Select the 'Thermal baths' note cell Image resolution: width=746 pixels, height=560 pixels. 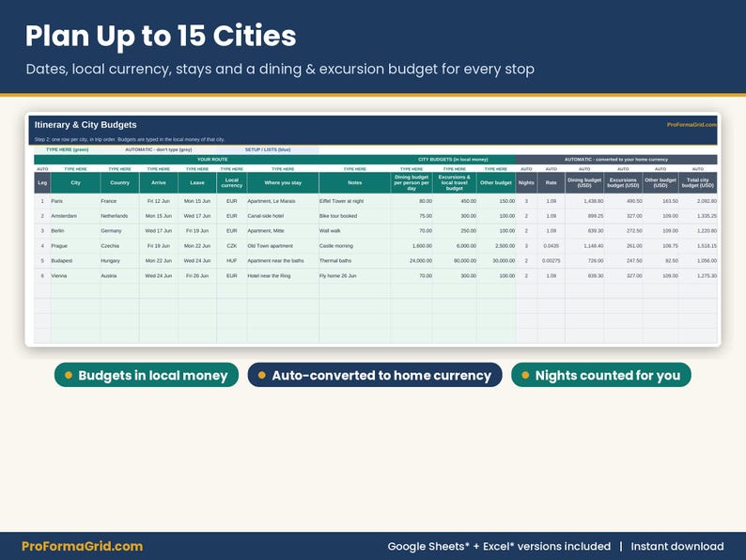pos(354,260)
